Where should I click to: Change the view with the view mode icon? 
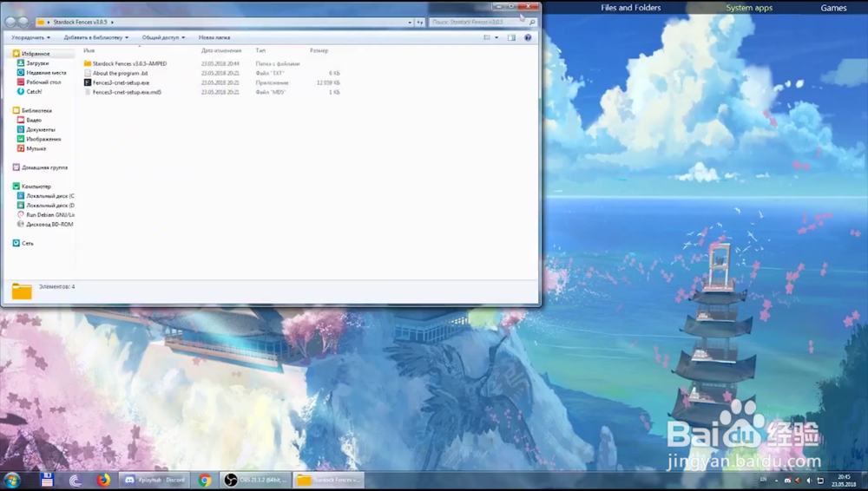pyautogui.click(x=487, y=37)
